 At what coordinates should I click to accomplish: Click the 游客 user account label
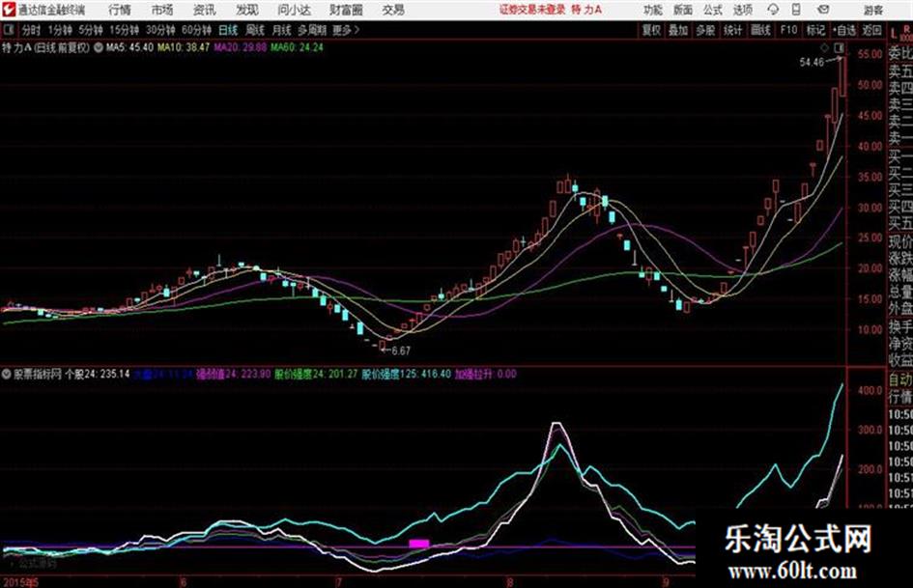pos(872,10)
